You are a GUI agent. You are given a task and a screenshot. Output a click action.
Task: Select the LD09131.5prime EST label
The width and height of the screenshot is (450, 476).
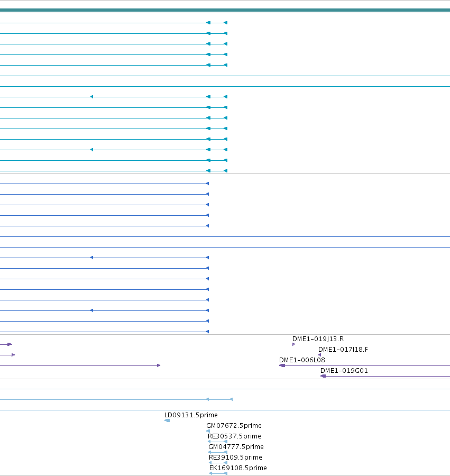tap(191, 415)
